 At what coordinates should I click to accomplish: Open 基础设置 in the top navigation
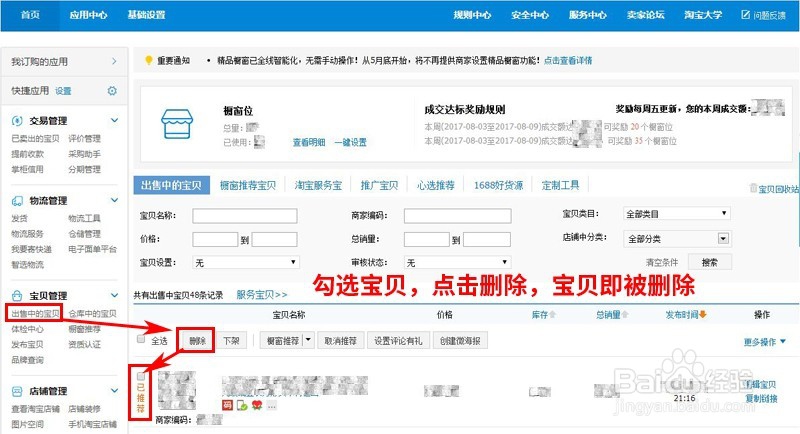[x=146, y=15]
